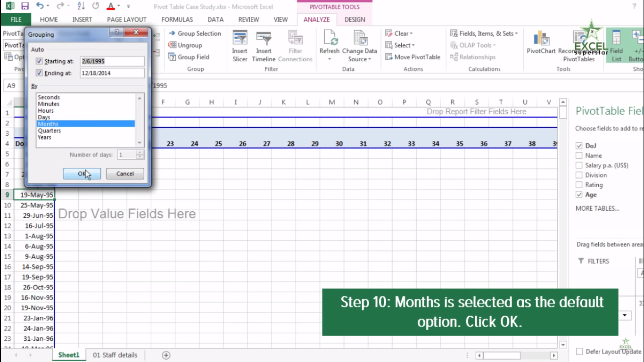Click Cancel in the Grouping dialog
The width and height of the screenshot is (644, 362).
(x=125, y=174)
